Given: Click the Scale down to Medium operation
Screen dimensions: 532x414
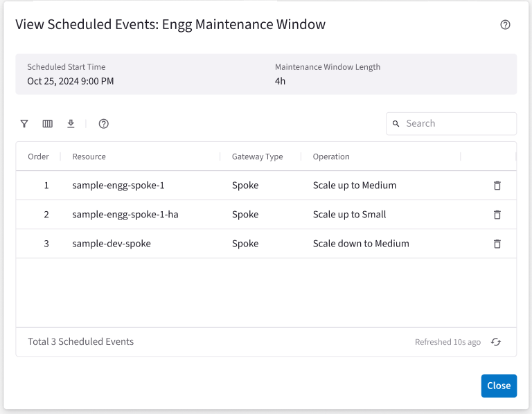Looking at the screenshot, I should (x=361, y=244).
